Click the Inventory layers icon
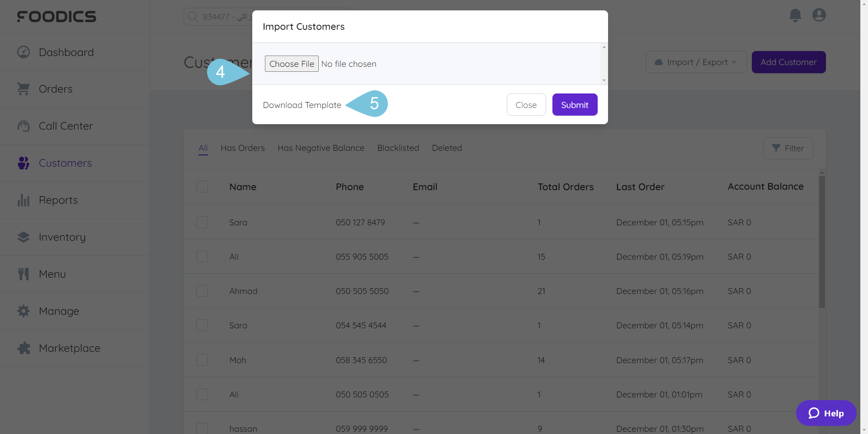The width and height of the screenshot is (868, 434). click(23, 237)
